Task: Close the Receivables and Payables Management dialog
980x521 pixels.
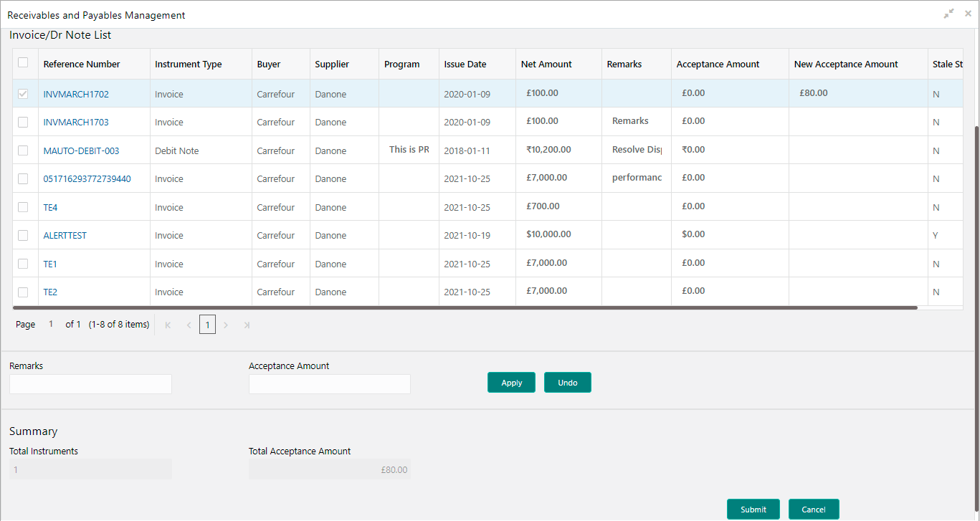Action: coord(968,14)
